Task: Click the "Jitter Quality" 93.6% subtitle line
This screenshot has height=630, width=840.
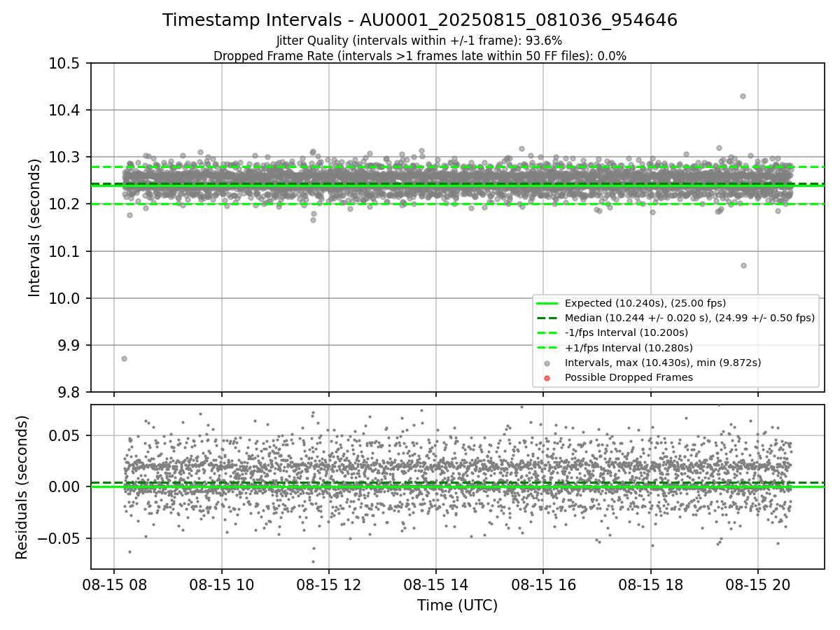Action: point(419,41)
